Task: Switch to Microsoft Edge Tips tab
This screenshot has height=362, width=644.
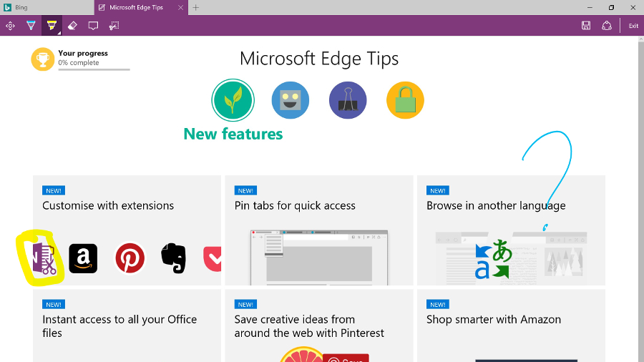Action: click(x=136, y=7)
